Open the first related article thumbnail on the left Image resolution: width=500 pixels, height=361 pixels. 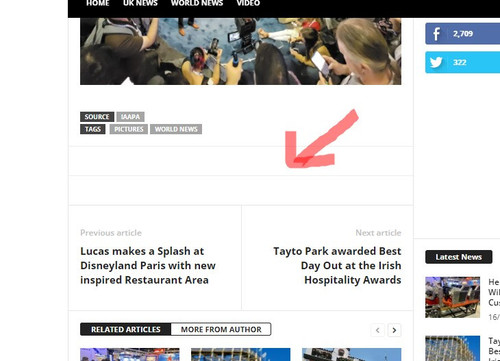coord(130,355)
